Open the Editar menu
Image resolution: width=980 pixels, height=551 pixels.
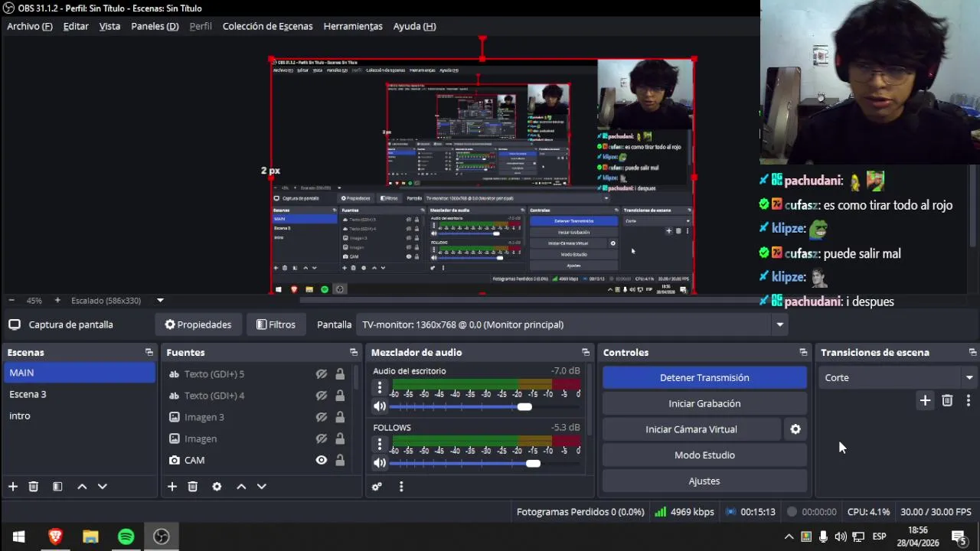pos(76,26)
